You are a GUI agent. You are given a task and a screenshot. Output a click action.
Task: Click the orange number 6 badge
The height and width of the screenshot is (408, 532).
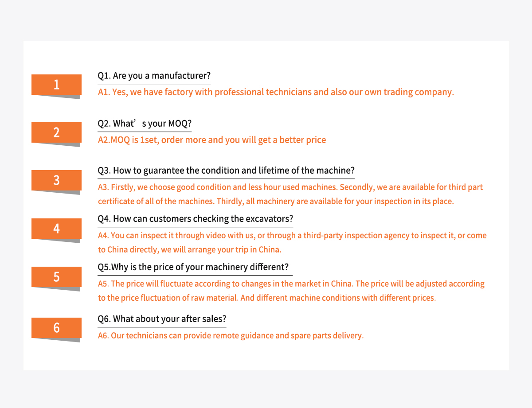pyautogui.click(x=56, y=328)
